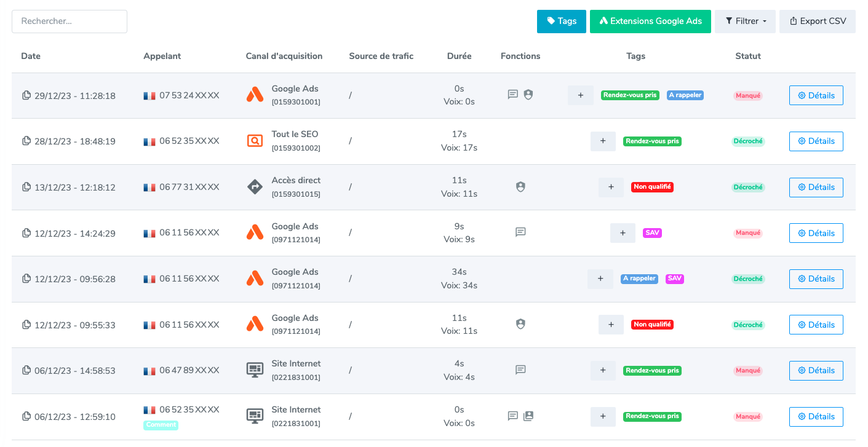Copy the 29/12/23 11:28:18 call date icon
868x447 pixels.
(x=26, y=95)
